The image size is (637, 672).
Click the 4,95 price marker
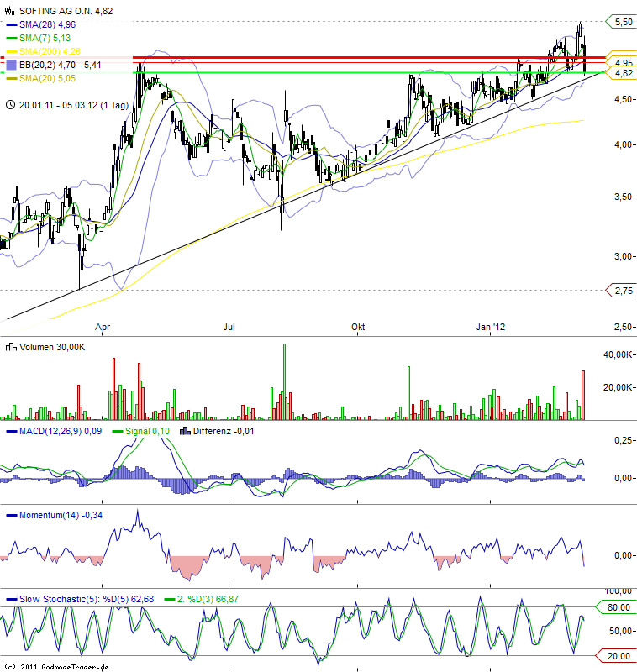click(623, 63)
